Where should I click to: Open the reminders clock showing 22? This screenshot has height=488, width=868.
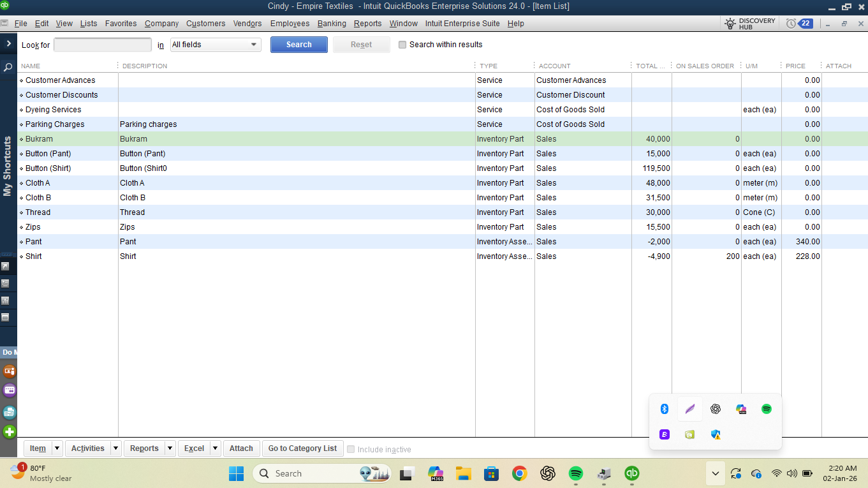(799, 24)
